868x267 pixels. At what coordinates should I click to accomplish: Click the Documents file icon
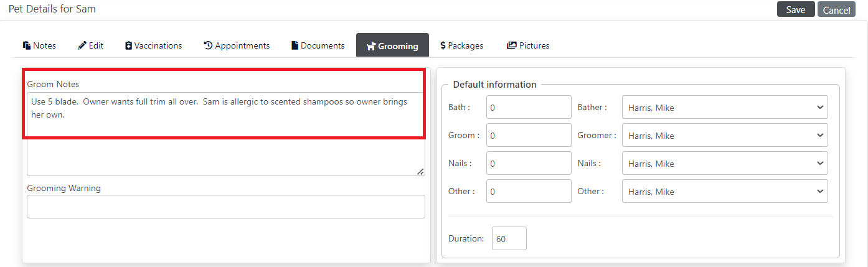point(295,45)
